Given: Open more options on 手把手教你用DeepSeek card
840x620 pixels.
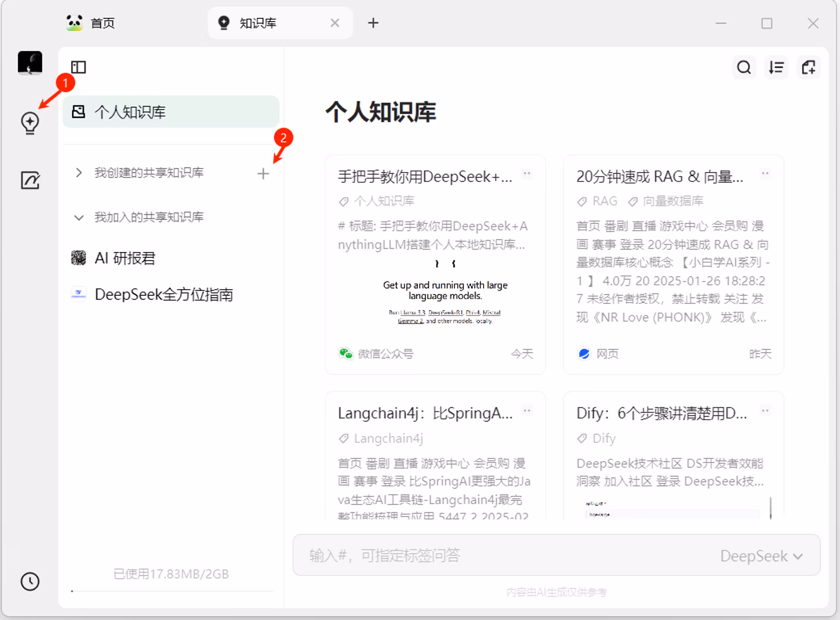Looking at the screenshot, I should click(527, 174).
